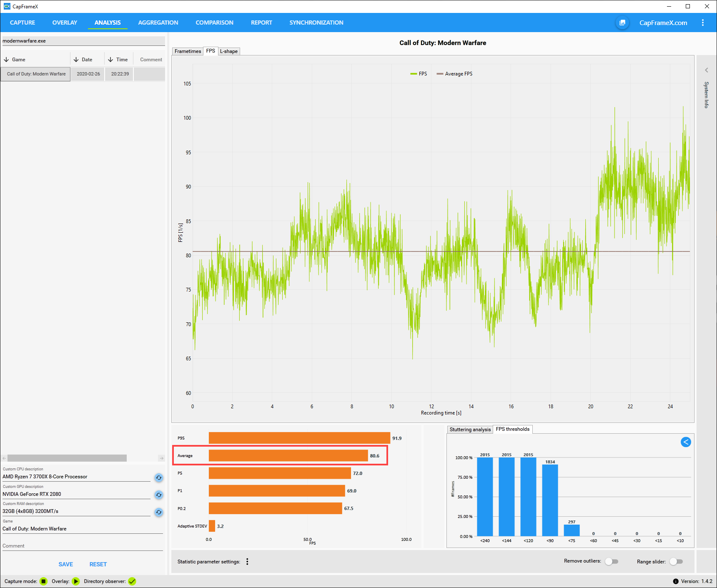Click the capture mode status icon
The width and height of the screenshot is (717, 588).
tap(43, 581)
